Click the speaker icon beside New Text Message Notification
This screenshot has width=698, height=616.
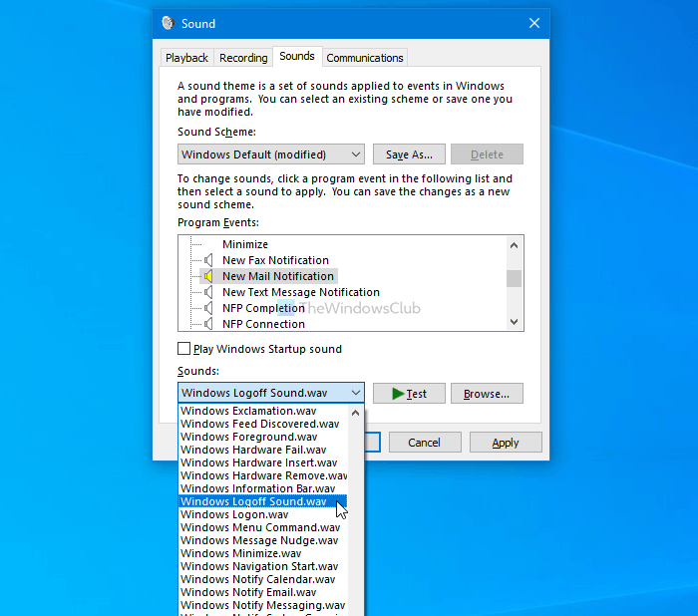pyautogui.click(x=208, y=292)
